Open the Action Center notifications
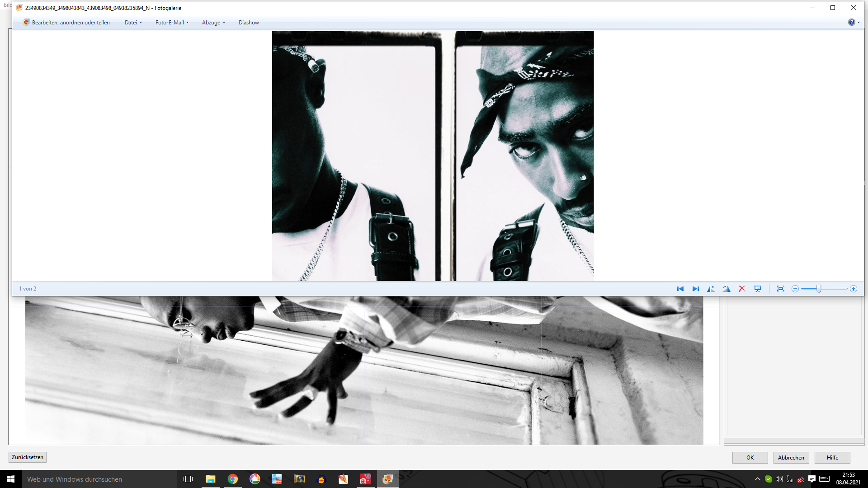This screenshot has width=868, height=488. pyautogui.click(x=812, y=479)
